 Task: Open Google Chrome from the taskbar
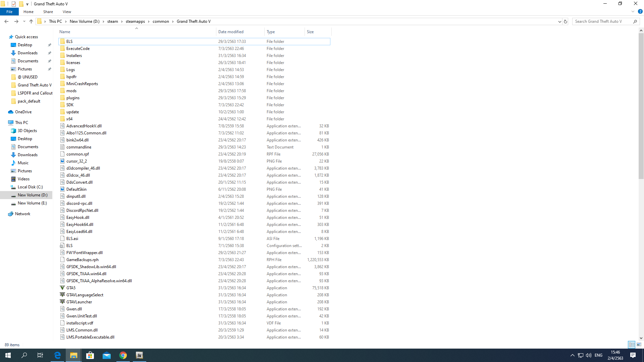pos(123,355)
